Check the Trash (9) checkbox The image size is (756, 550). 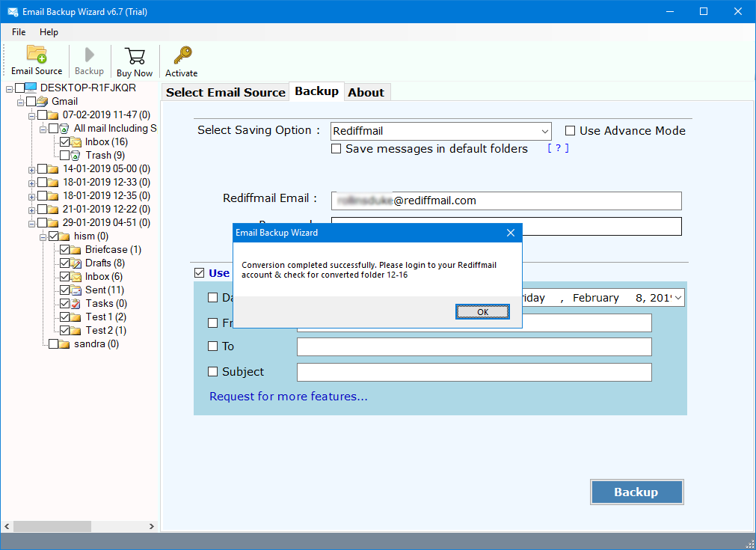[x=65, y=156]
